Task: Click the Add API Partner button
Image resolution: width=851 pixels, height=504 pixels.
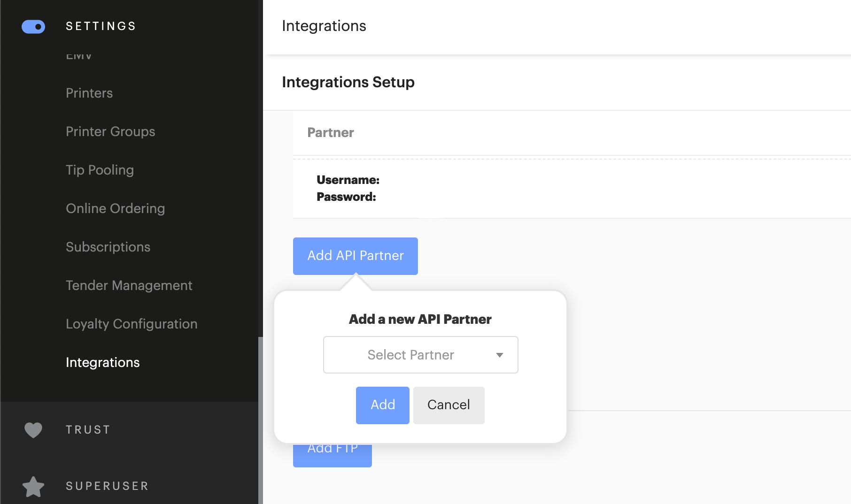Action: coord(355,256)
